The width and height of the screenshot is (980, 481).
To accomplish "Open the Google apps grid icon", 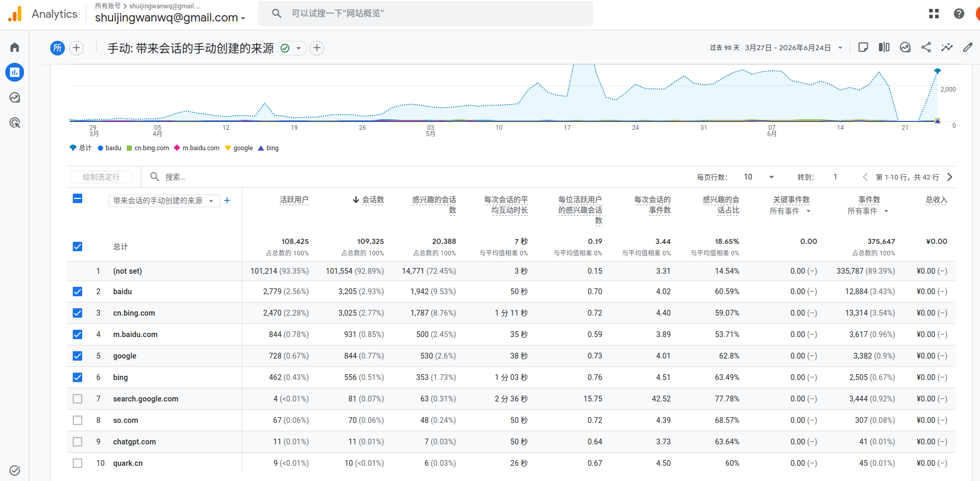I will (x=934, y=14).
